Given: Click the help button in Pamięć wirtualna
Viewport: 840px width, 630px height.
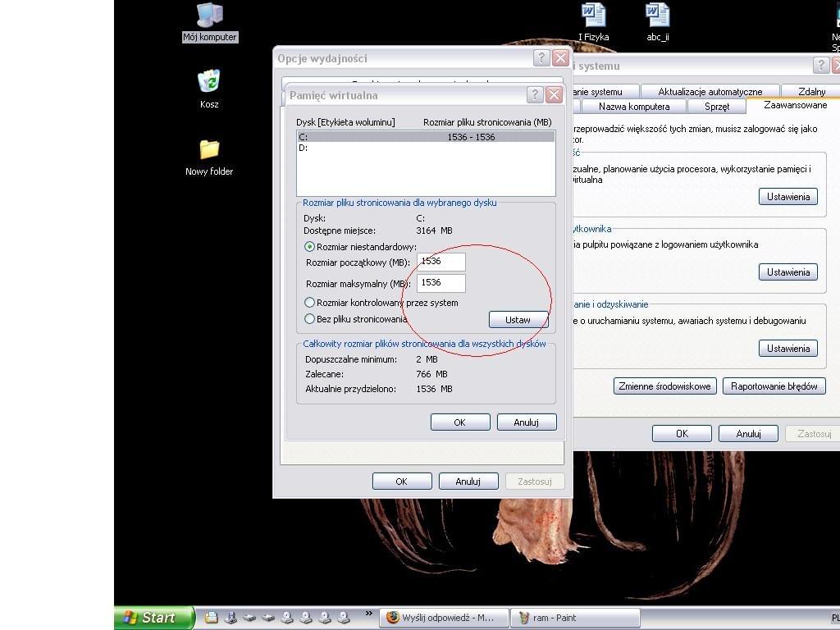Looking at the screenshot, I should click(x=534, y=95).
